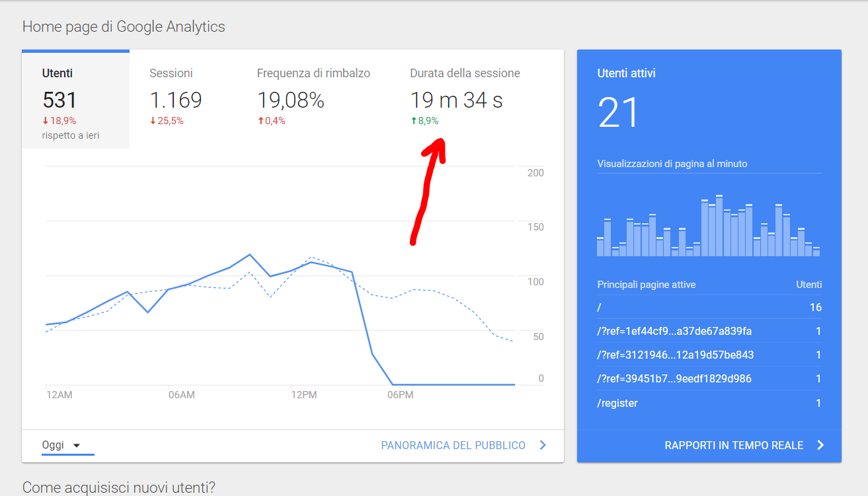This screenshot has height=496, width=868.
Task: Click the '/' active page row
Action: pos(709,307)
